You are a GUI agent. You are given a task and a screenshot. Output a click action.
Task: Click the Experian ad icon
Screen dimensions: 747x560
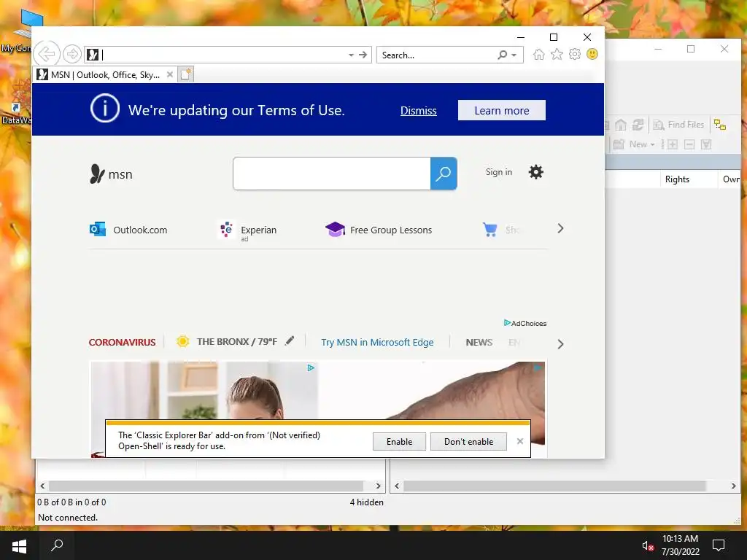[x=226, y=230]
